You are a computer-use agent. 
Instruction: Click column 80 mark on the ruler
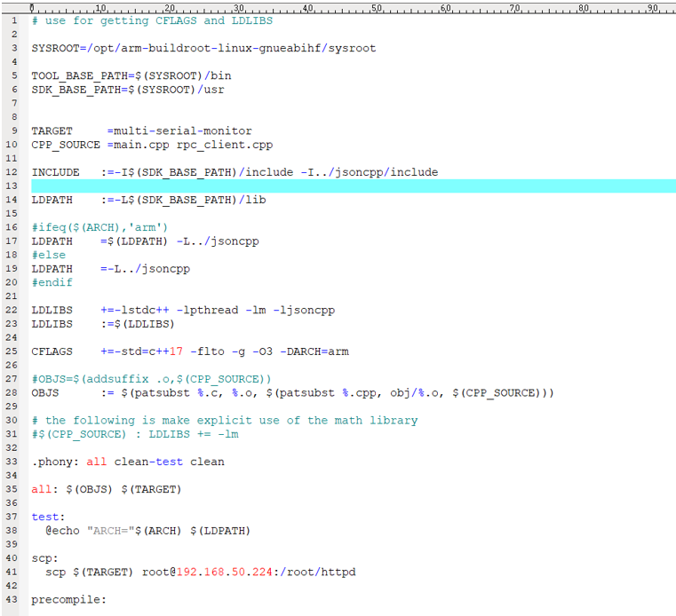tap(584, 8)
